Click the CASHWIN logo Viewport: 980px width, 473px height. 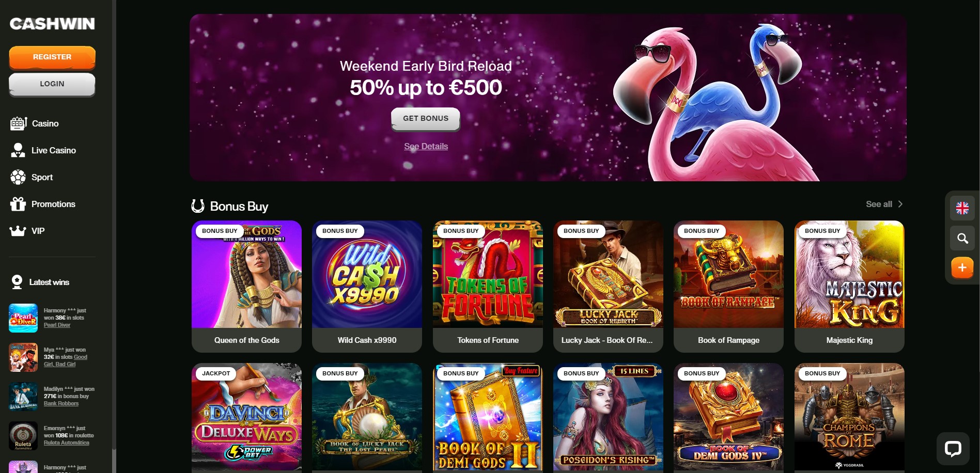[x=52, y=24]
